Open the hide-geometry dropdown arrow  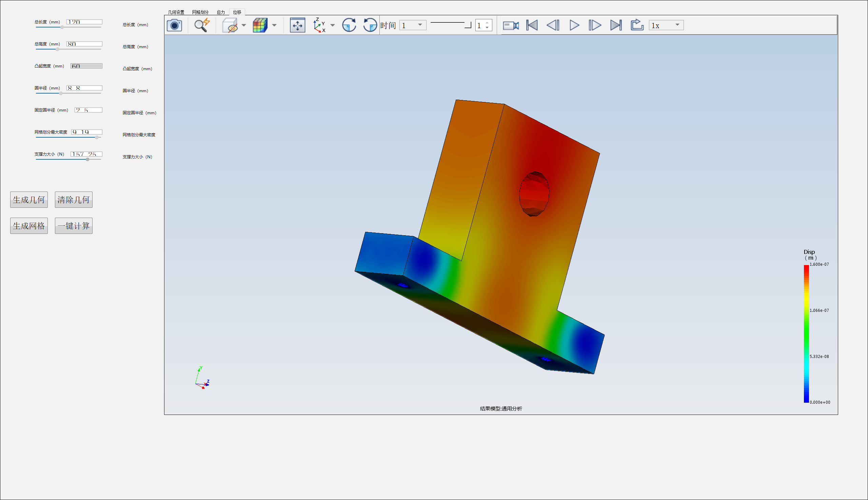[x=243, y=25]
